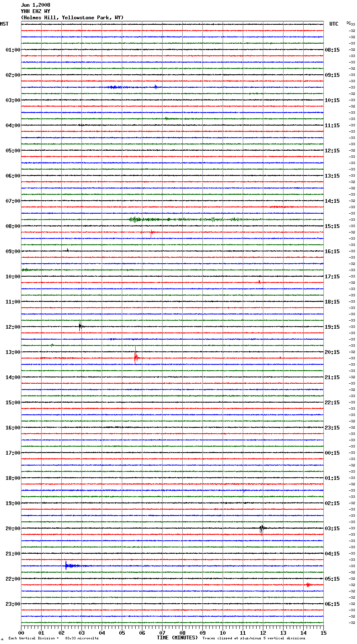
Task: Click the 10:15 UTC time label
Action: pos(332,100)
